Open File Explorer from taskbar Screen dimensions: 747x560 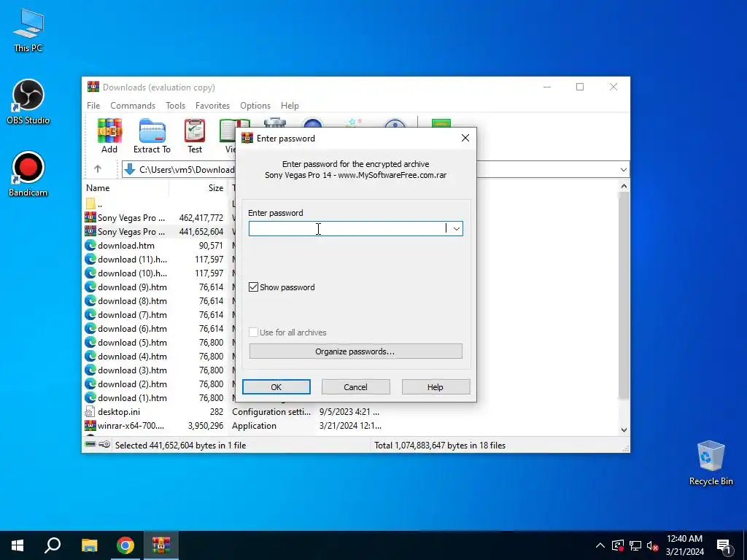pyautogui.click(x=89, y=545)
